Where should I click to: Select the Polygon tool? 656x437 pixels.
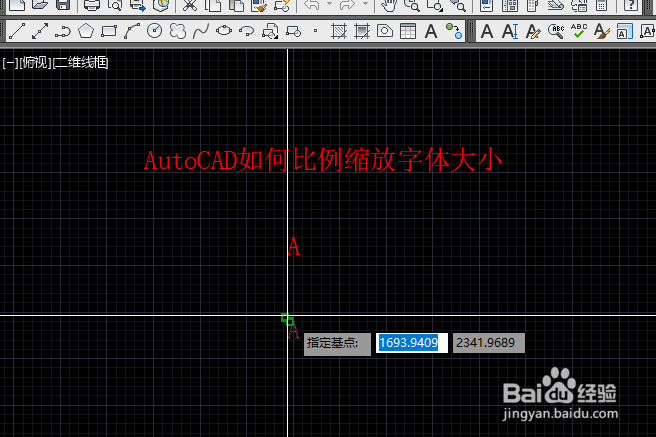pyautogui.click(x=86, y=31)
